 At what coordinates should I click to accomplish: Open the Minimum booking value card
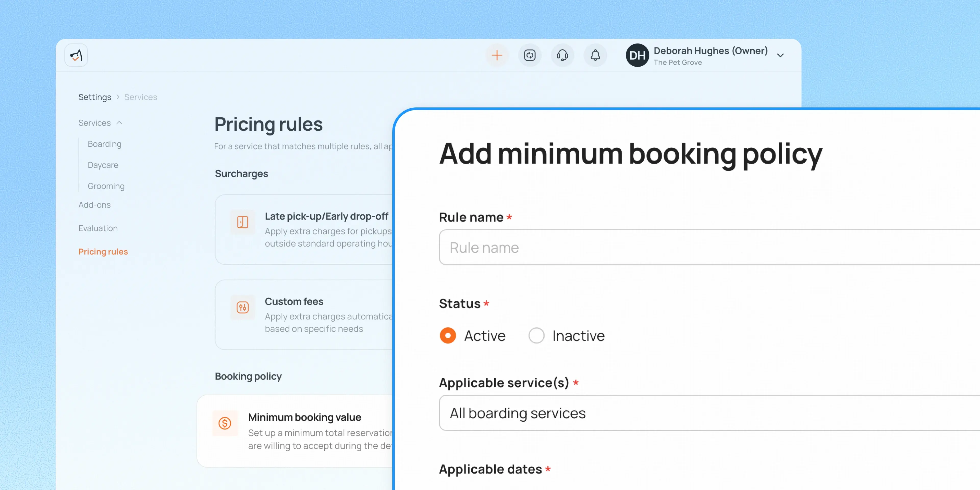[295, 431]
